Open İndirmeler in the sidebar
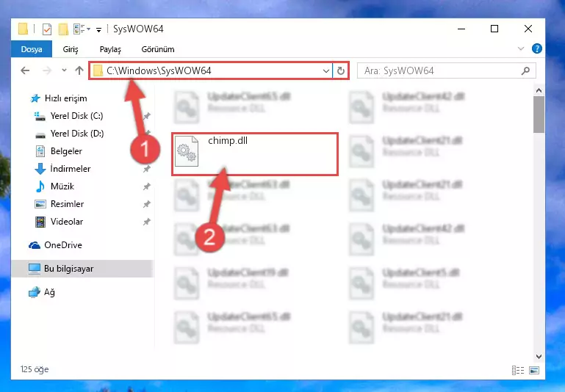 tap(71, 168)
